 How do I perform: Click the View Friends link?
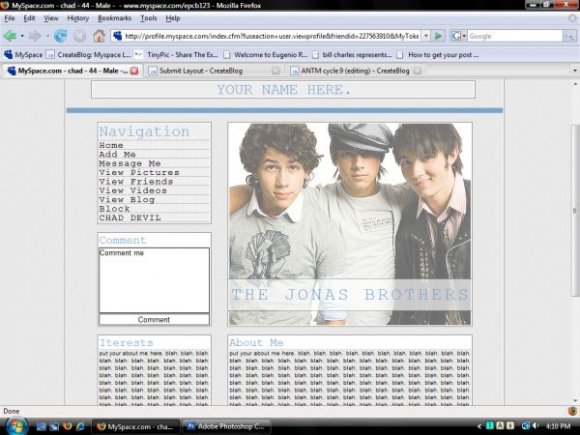tap(136, 182)
